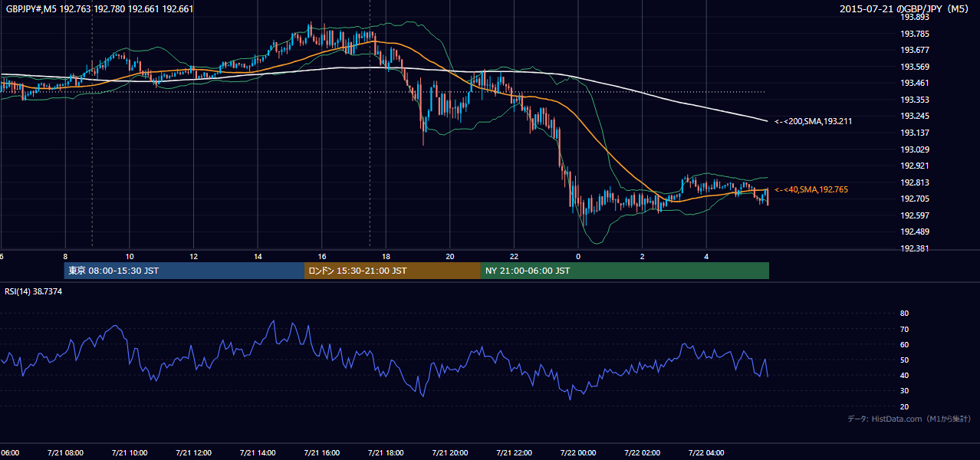Click hour tick 20 under the price chart

point(450,256)
